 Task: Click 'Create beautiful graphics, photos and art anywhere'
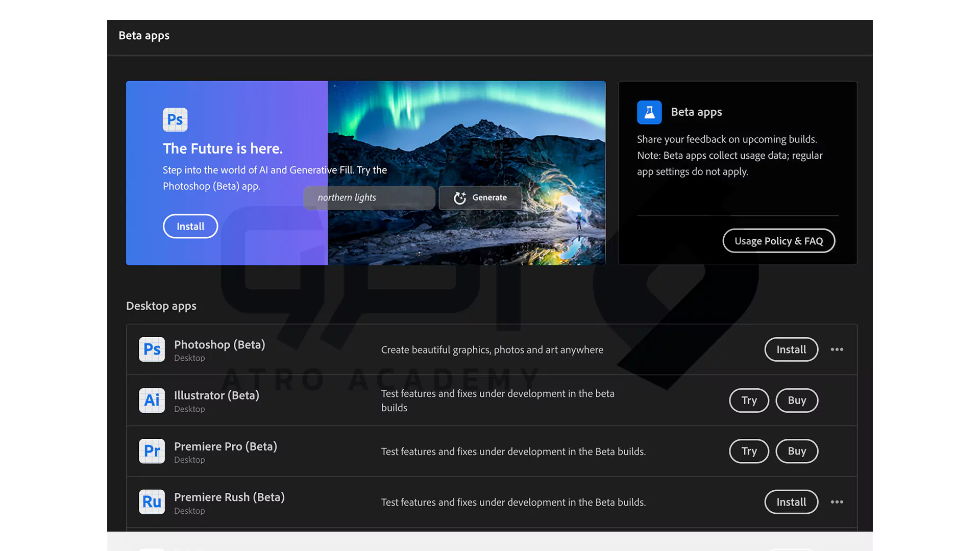492,350
